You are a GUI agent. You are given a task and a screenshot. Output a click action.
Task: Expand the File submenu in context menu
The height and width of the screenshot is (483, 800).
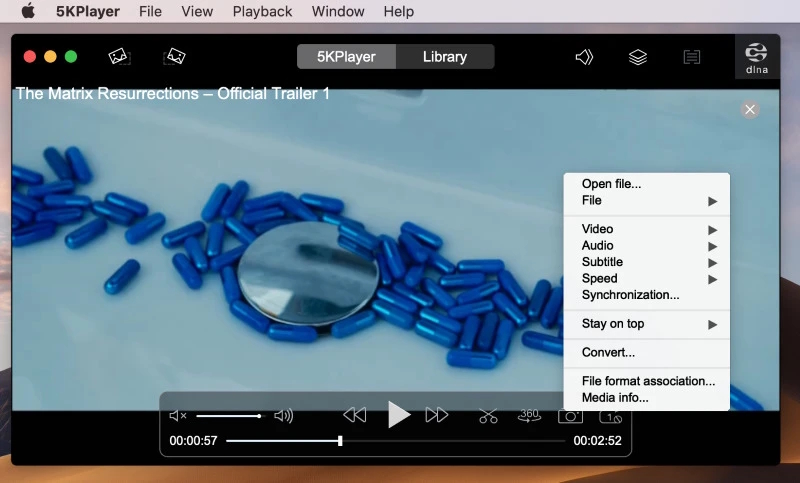[646, 200]
